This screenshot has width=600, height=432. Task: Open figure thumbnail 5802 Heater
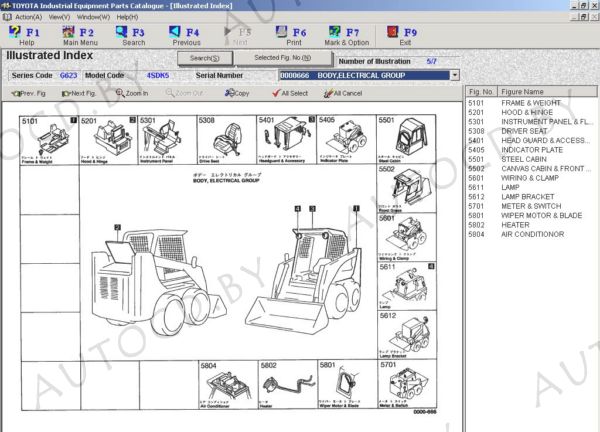288,385
